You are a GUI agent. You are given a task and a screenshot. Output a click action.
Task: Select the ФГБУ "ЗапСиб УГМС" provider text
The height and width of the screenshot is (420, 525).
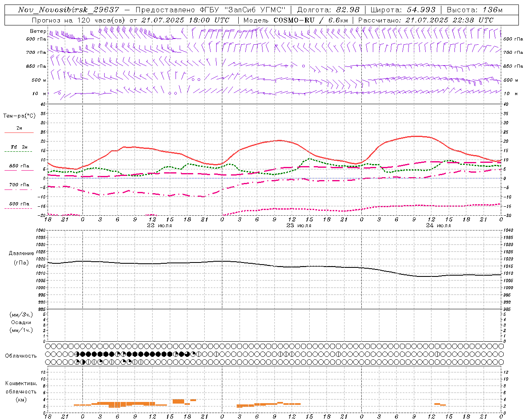(x=243, y=10)
